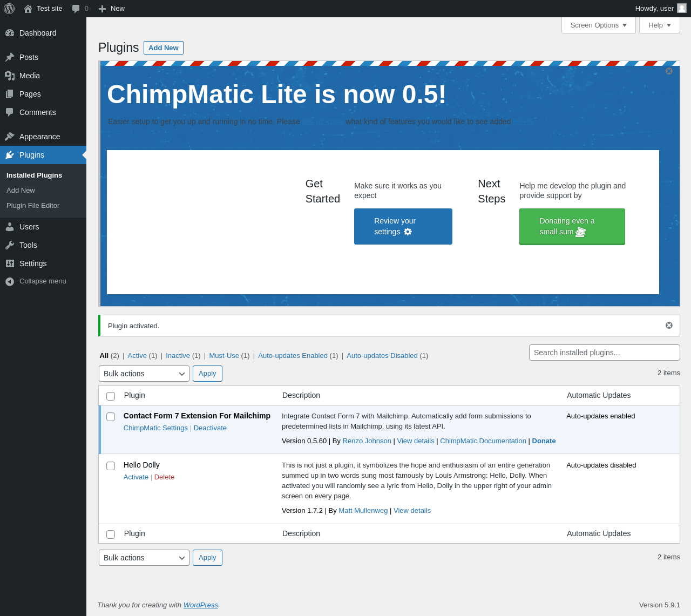Dismiss the ChimpMatic Lite banner
Image resolution: width=691 pixels, height=616 pixels.
[669, 71]
